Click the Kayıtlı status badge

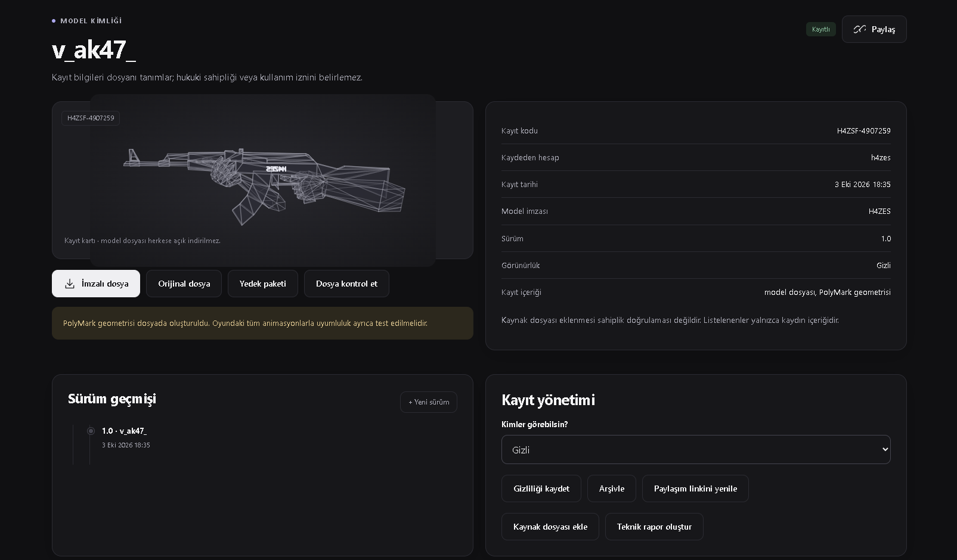pos(821,29)
